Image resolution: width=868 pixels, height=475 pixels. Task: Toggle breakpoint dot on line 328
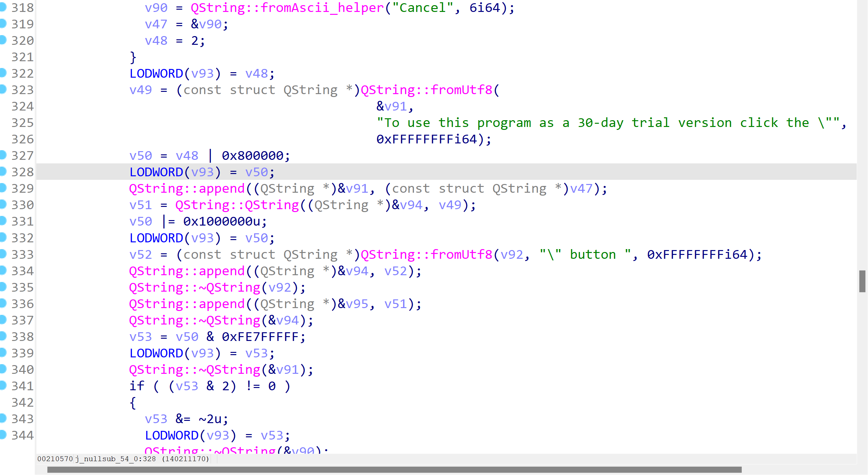pyautogui.click(x=3, y=172)
